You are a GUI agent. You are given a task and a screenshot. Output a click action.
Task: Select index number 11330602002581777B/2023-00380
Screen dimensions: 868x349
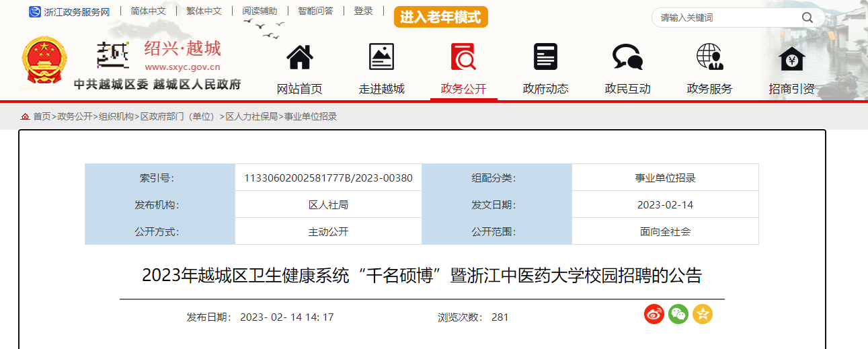328,178
